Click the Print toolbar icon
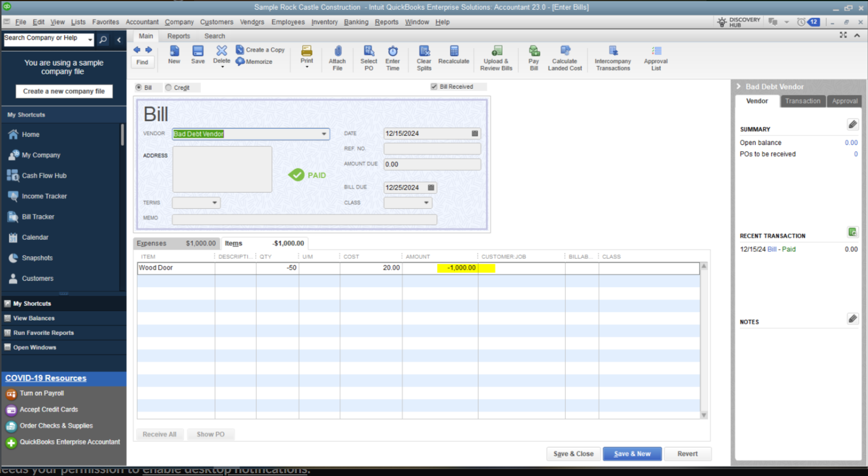868x476 pixels. tap(307, 51)
